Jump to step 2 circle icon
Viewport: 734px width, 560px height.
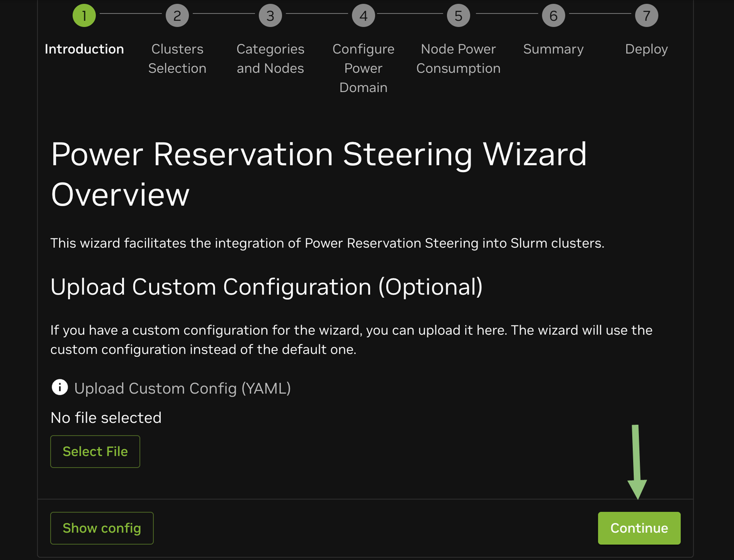point(177,16)
